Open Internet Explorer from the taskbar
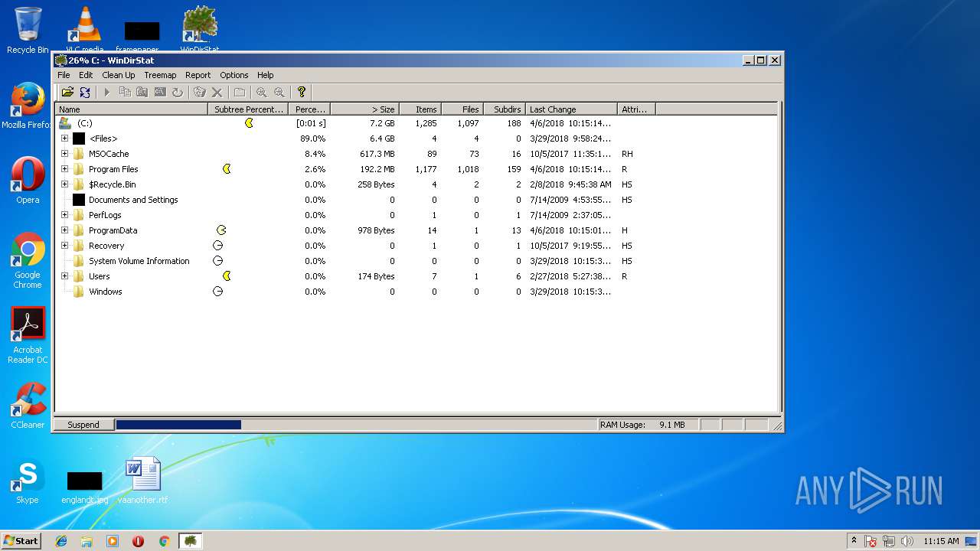 pos(61,541)
